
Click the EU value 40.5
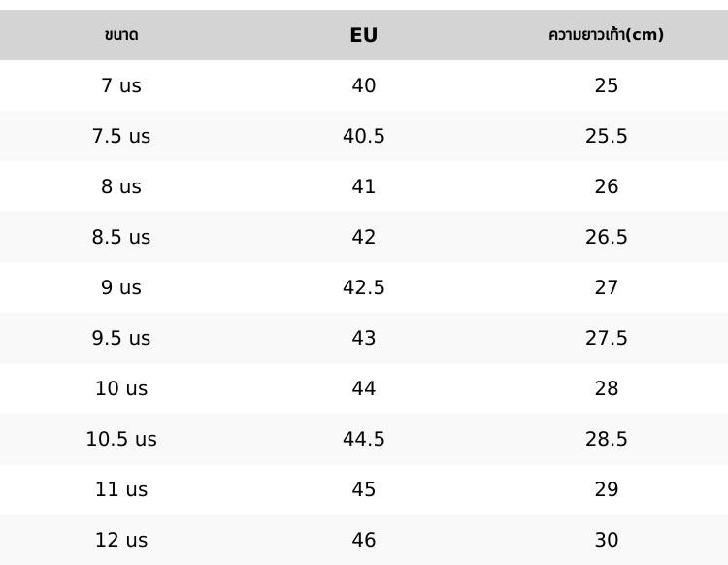364,136
